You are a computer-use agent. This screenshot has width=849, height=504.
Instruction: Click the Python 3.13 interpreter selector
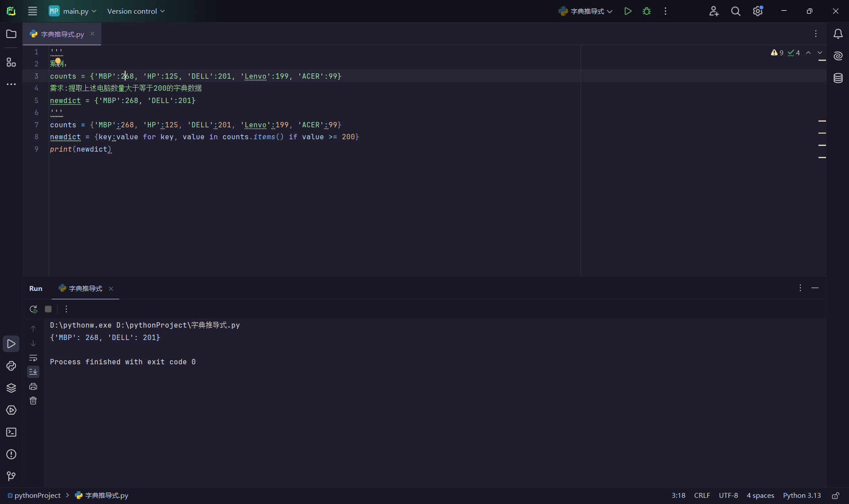click(801, 496)
